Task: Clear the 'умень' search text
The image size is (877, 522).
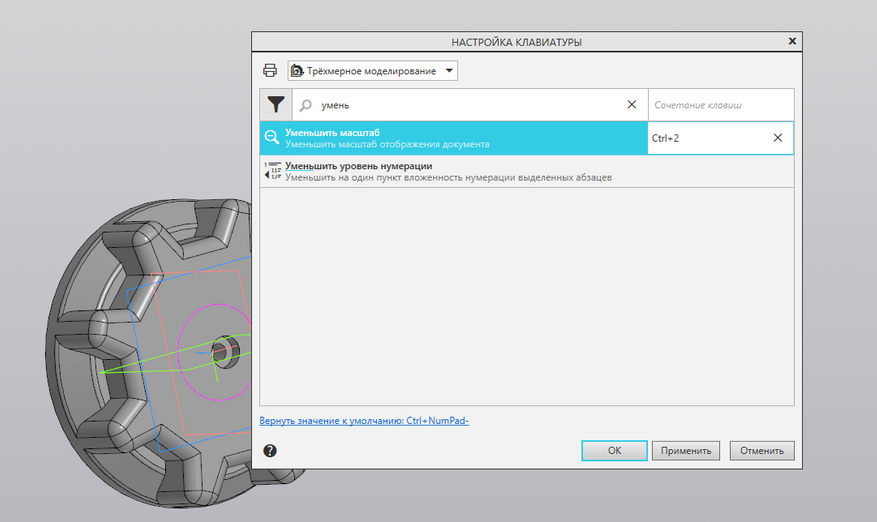Action: (631, 105)
